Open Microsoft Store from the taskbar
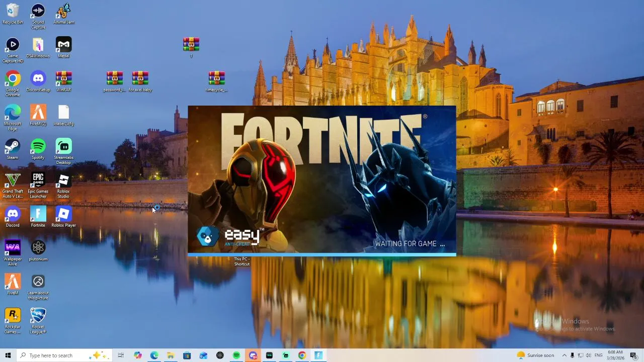Image resolution: width=644 pixels, height=362 pixels. tap(187, 355)
